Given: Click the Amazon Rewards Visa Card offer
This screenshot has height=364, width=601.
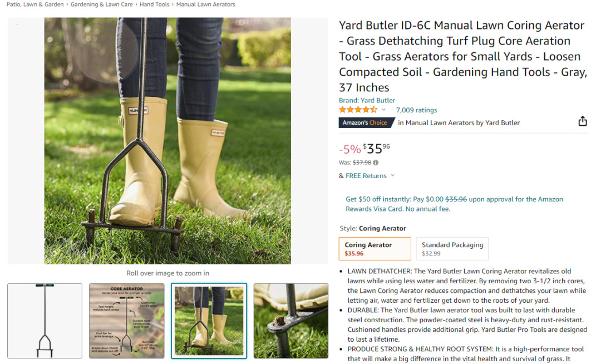Looking at the screenshot, I should pos(454,204).
